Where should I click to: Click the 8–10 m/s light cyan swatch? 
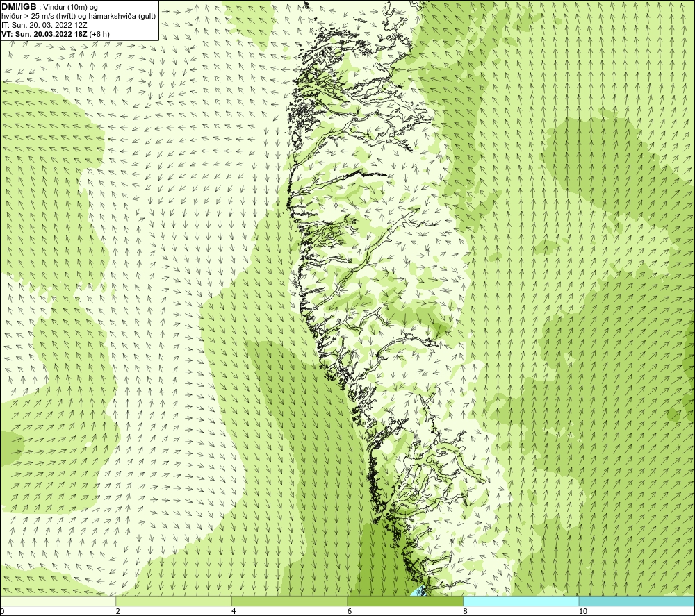click(x=521, y=601)
